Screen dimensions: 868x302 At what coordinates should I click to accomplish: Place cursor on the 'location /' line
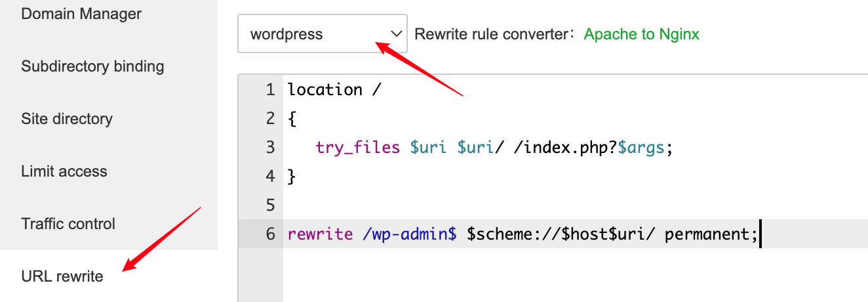(x=334, y=90)
